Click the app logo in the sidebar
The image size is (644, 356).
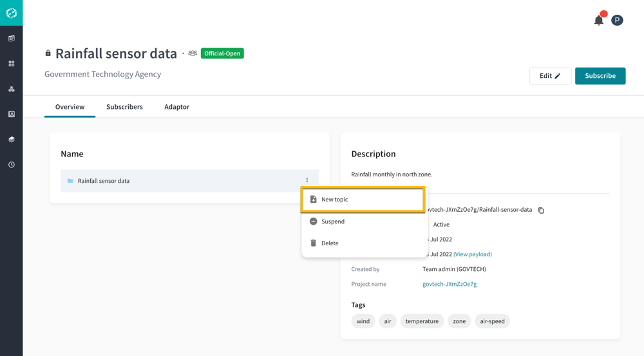pyautogui.click(x=11, y=13)
